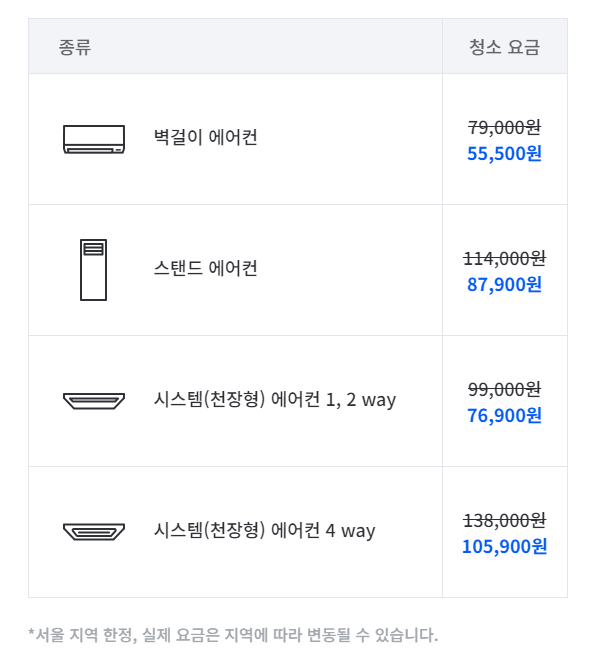Click the discounted price 55,500원
Image resolution: width=593 pixels, height=659 pixels.
(x=504, y=153)
